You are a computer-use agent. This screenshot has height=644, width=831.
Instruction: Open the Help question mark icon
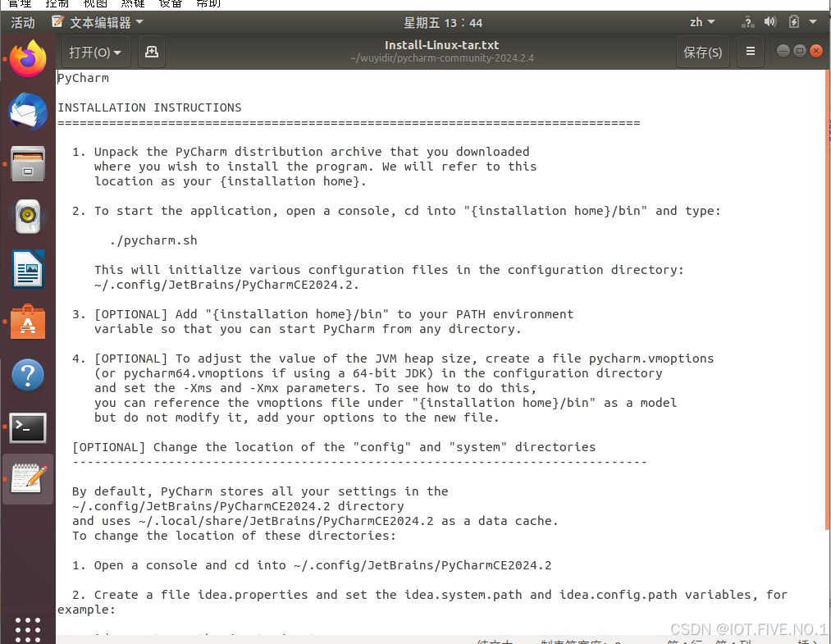pos(28,375)
